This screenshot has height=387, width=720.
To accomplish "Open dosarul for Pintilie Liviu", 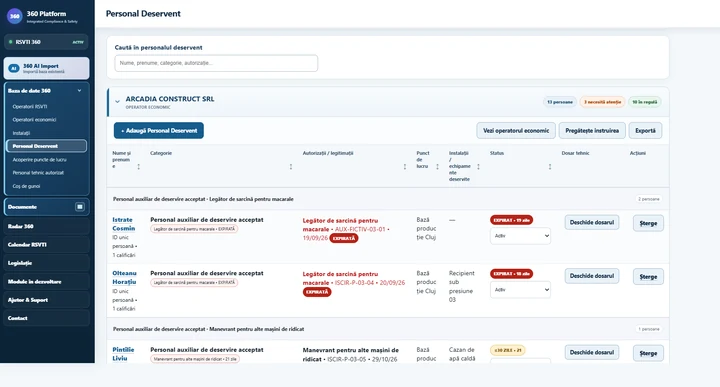I will coord(591,353).
